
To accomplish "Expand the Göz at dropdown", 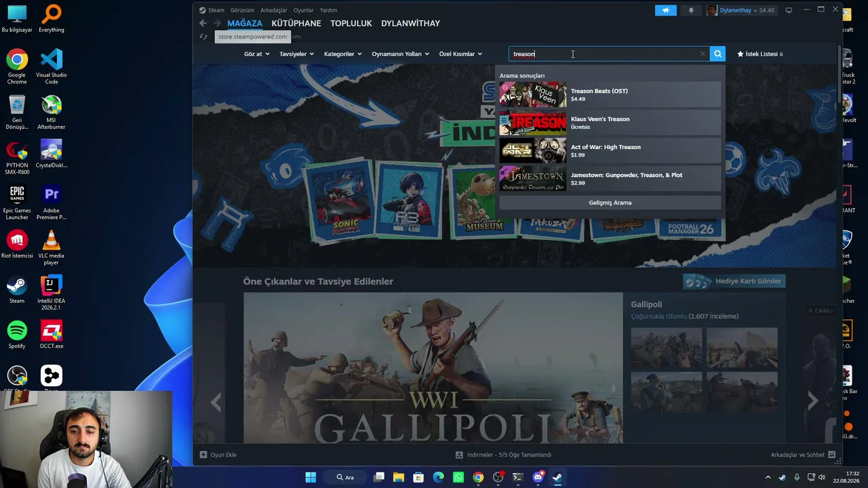I will point(257,54).
